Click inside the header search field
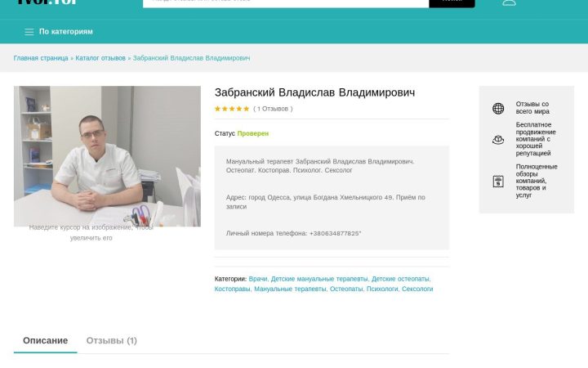The height and width of the screenshot is (368, 588). pyautogui.click(x=286, y=2)
